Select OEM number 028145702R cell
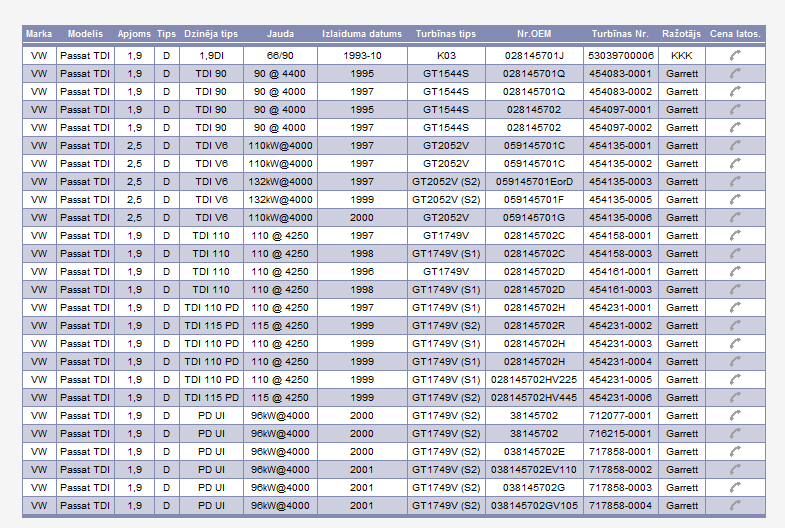The height and width of the screenshot is (528, 785). click(534, 326)
